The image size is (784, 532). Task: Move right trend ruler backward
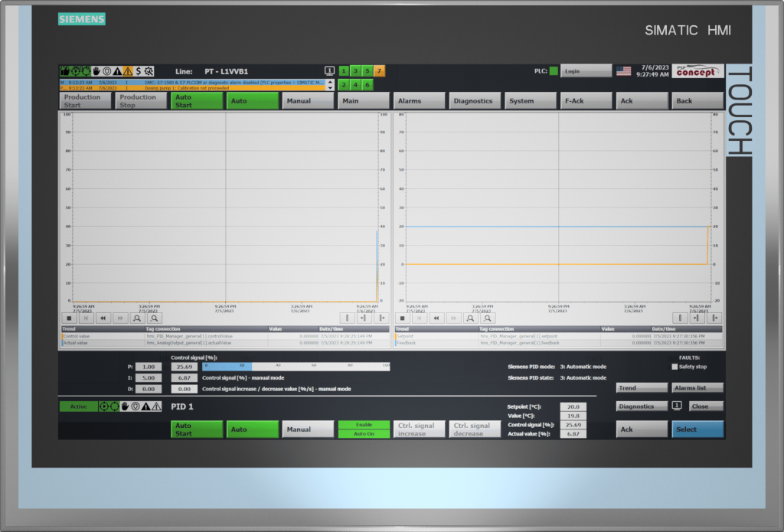[697, 318]
